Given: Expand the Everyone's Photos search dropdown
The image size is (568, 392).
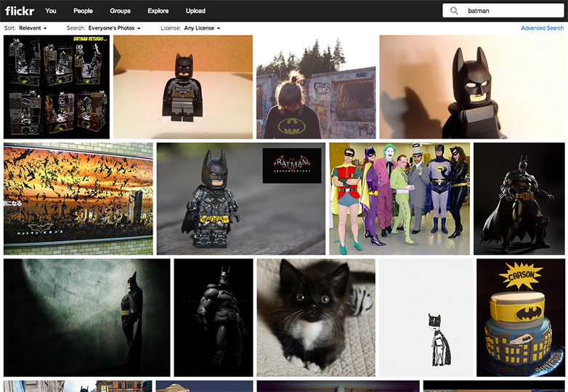Looking at the screenshot, I should coord(114,28).
